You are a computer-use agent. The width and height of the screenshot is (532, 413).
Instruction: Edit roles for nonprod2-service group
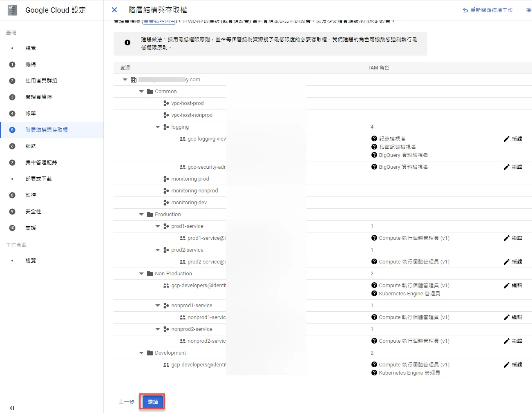point(513,341)
